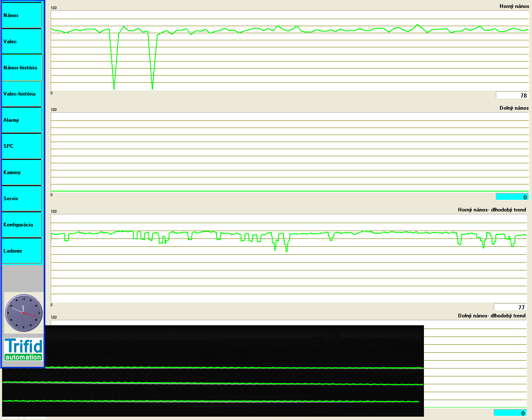Click the cyan Dolný nános value field
The image size is (532, 420).
[x=512, y=197]
